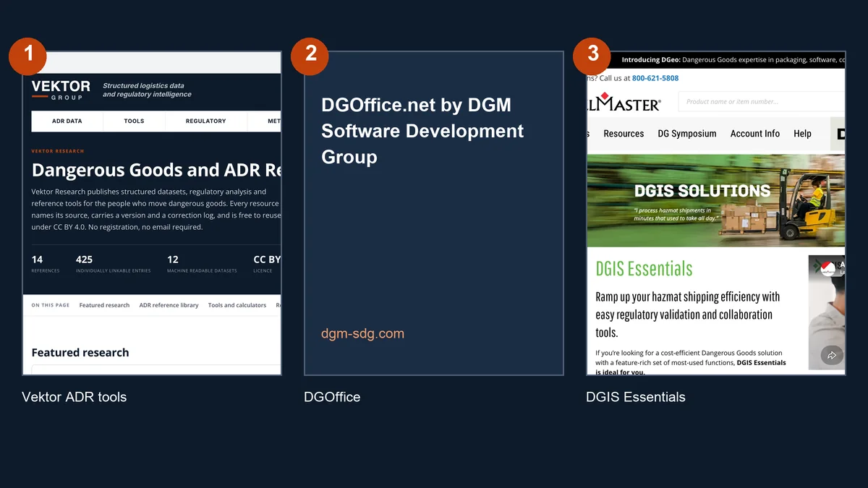Click the Vektor Group logo
This screenshot has width=868, height=488.
tap(61, 90)
